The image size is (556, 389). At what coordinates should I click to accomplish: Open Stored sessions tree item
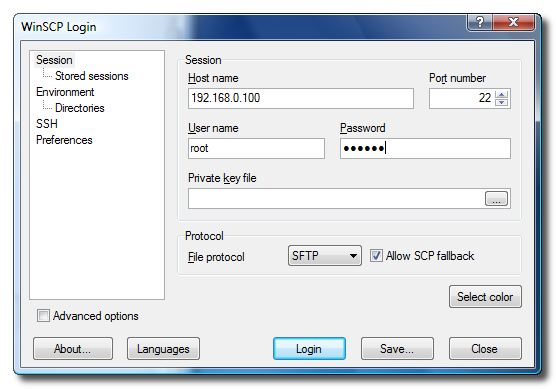(x=91, y=76)
